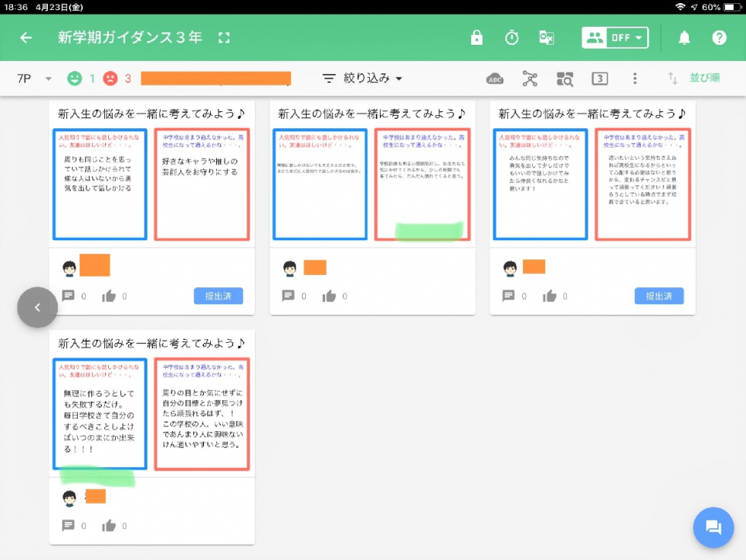Viewport: 746px width, 560px height.
Task: Go back using the header arrow
Action: pyautogui.click(x=26, y=38)
